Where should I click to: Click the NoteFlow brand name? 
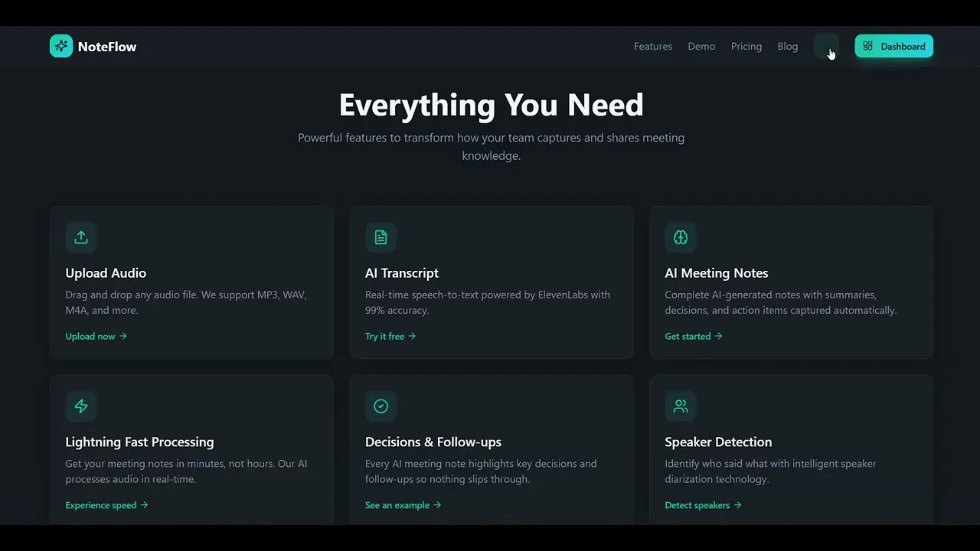pyautogui.click(x=107, y=47)
